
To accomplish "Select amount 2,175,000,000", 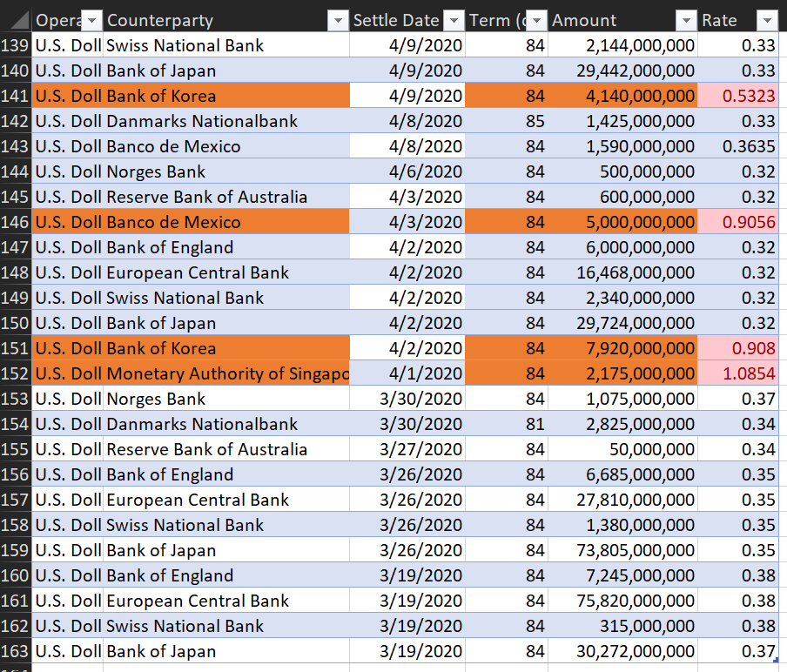I will tap(622, 373).
